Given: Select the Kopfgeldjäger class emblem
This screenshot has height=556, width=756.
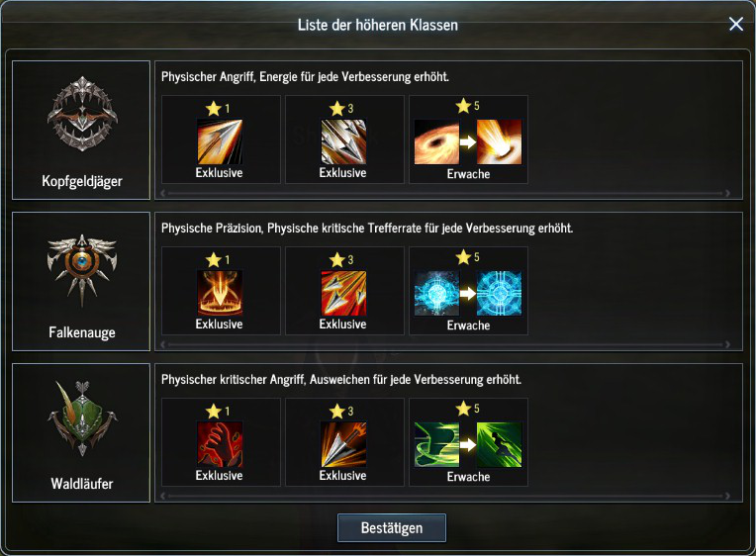Looking at the screenshot, I should pos(82,115).
